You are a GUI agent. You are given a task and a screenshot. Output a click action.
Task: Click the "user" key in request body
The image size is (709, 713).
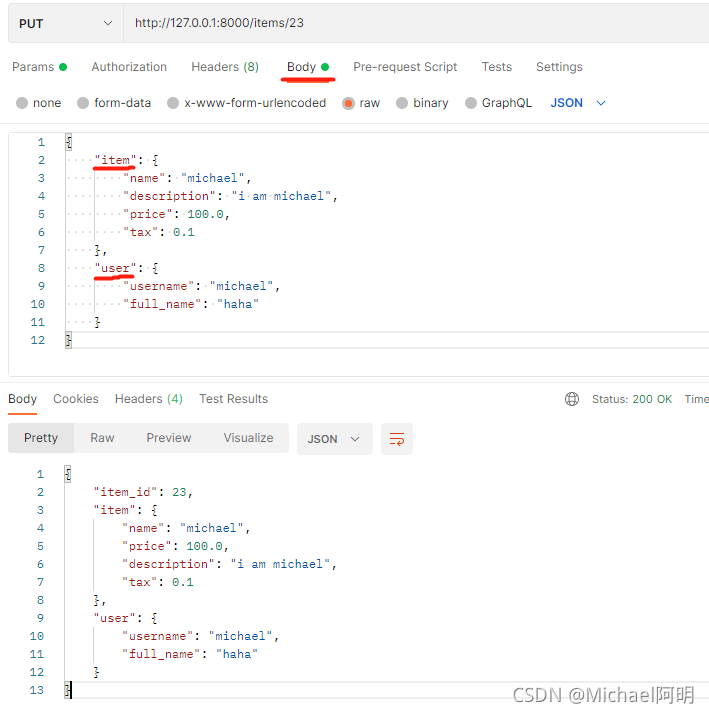point(115,268)
